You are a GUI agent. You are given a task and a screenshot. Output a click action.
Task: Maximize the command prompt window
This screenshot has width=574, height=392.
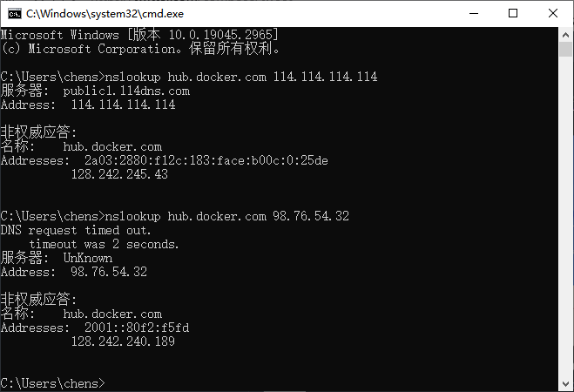[x=513, y=14]
